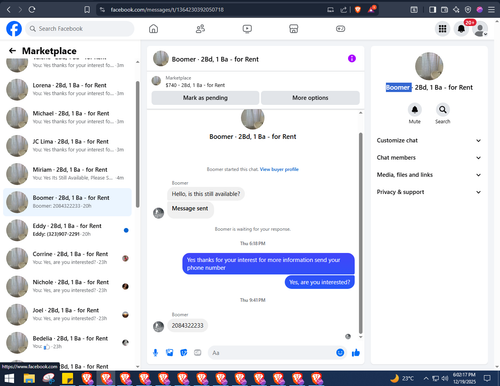Open the Facebook logo home link

14,29
